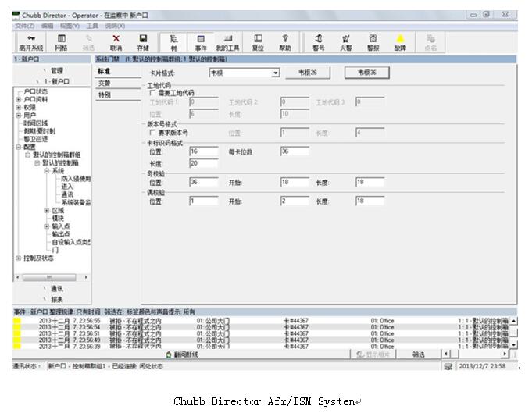Click the greyed 显示相片 button
The height and width of the screenshot is (413, 532).
click(x=373, y=354)
